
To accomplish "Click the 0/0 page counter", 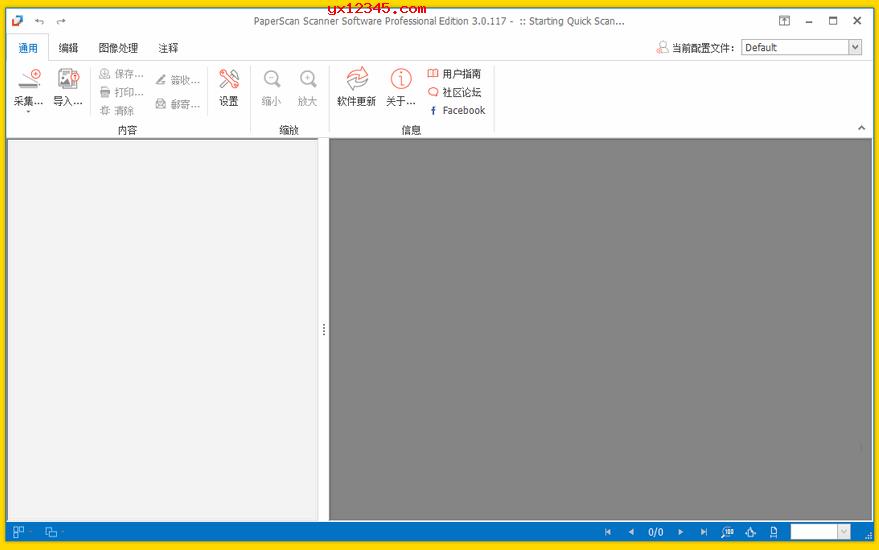I will click(x=656, y=532).
